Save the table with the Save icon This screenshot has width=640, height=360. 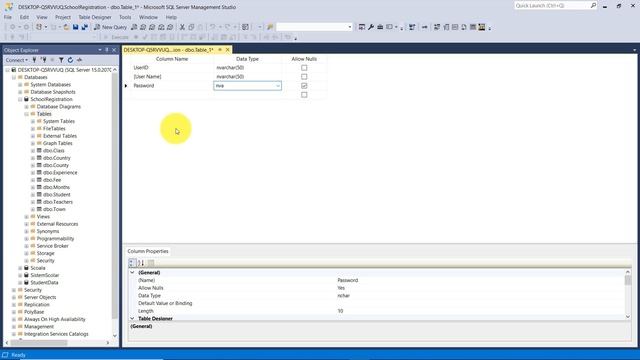76,27
